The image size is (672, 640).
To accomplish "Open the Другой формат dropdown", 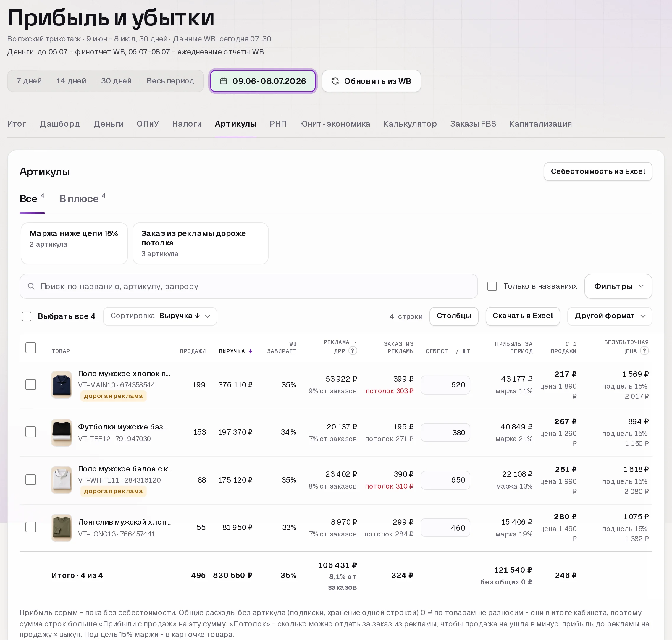I will point(610,316).
